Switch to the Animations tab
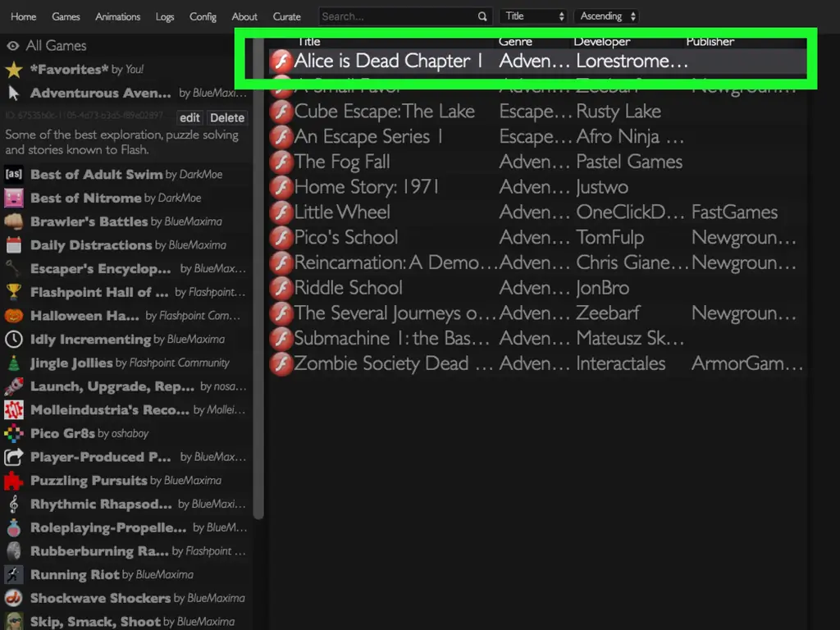This screenshot has height=630, width=840. pyautogui.click(x=118, y=16)
